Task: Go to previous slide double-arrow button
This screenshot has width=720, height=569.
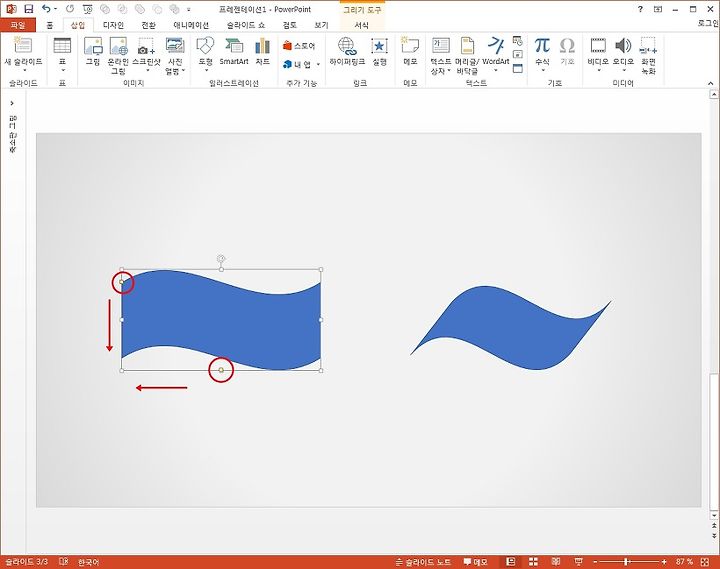Action: click(x=714, y=525)
